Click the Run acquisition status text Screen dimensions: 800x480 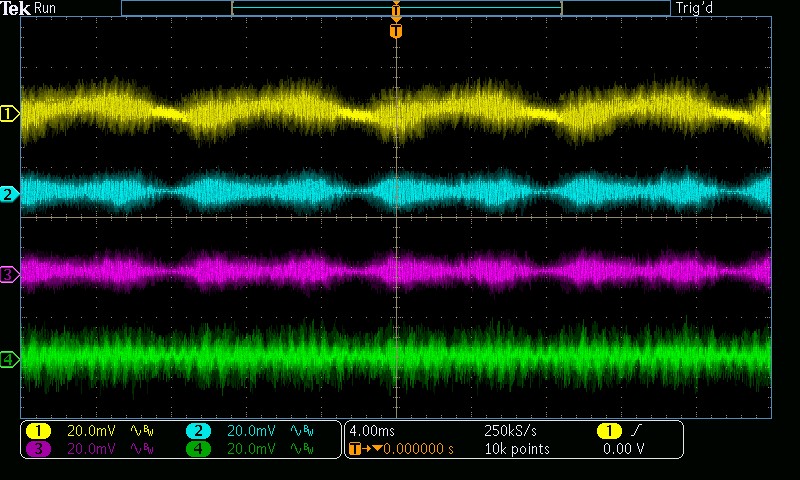[45, 8]
